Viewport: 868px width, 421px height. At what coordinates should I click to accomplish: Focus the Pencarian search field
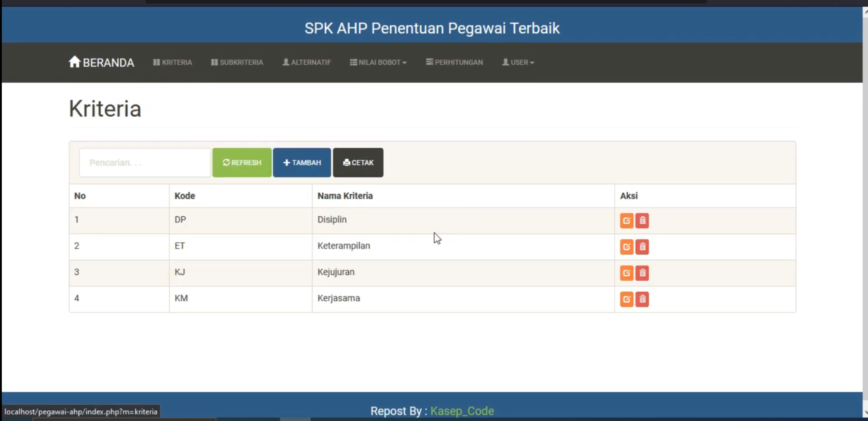pos(145,162)
